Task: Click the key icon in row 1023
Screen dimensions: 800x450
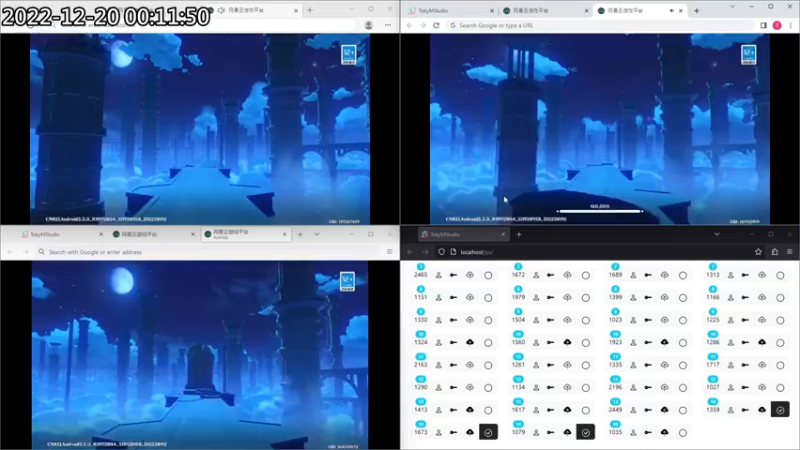Action: point(648,320)
